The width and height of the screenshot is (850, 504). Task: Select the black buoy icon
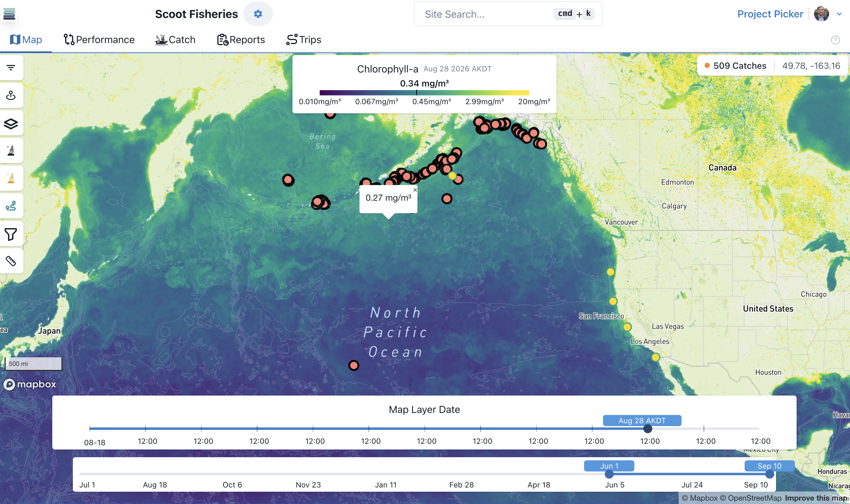click(11, 150)
